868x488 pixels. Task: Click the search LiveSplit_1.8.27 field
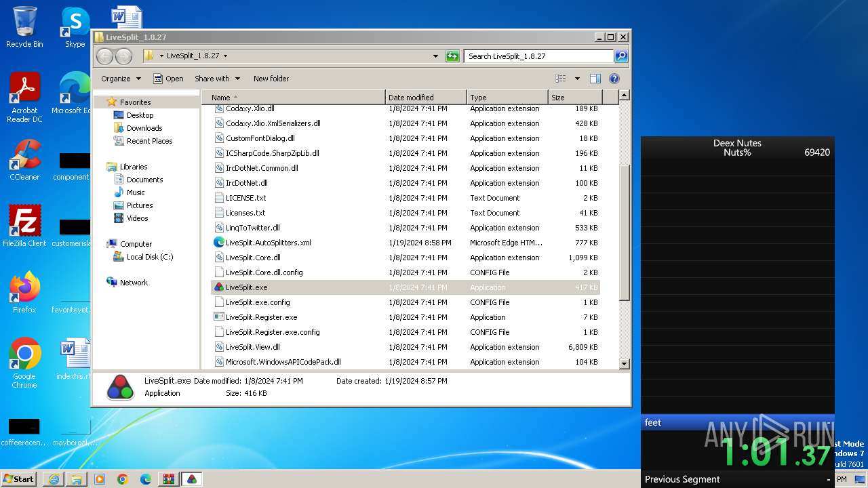539,56
